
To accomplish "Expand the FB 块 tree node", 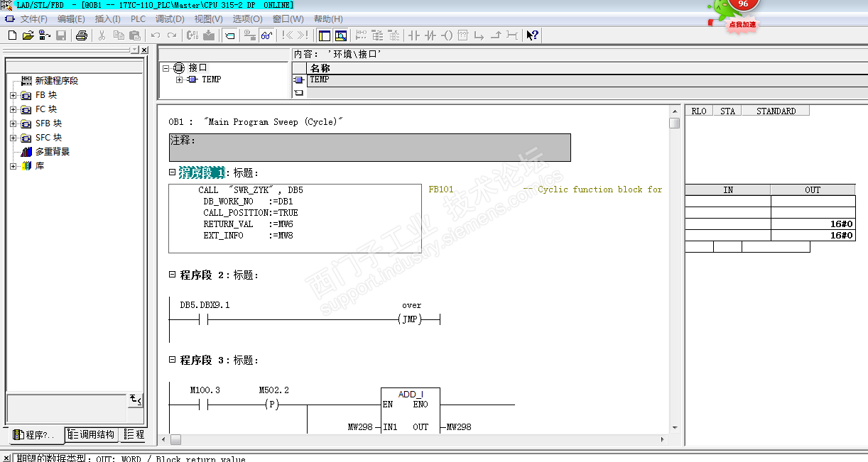I will pyautogui.click(x=13, y=95).
